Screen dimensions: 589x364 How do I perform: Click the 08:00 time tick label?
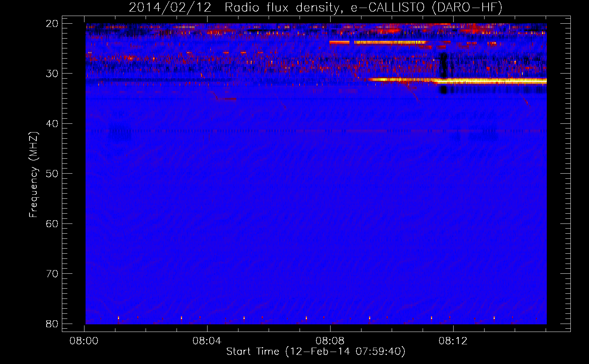click(84, 341)
